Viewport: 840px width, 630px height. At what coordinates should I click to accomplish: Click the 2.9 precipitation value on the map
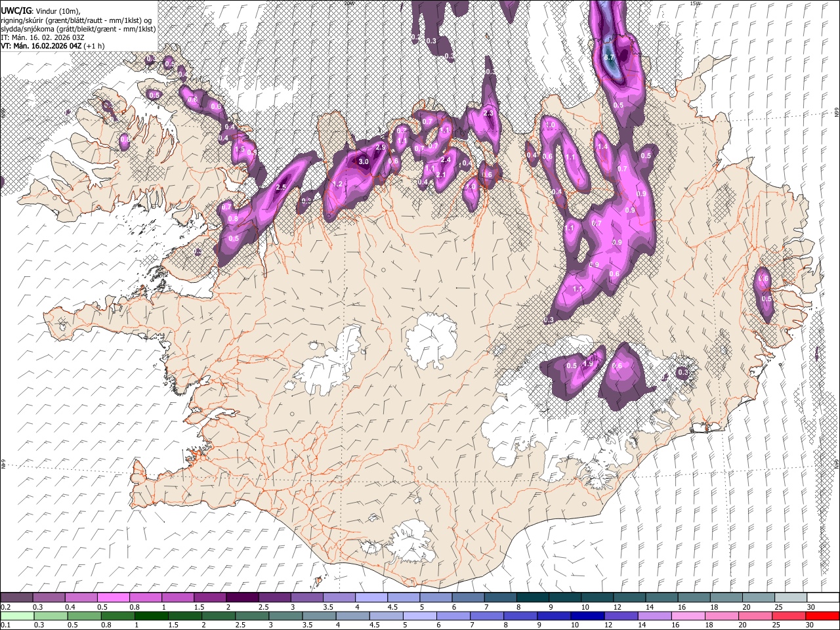click(x=381, y=148)
